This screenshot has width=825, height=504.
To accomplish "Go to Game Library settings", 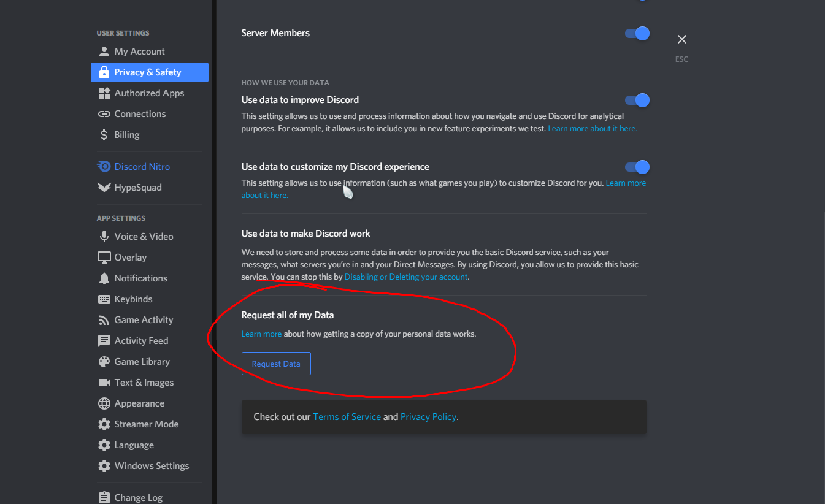I will click(150, 362).
